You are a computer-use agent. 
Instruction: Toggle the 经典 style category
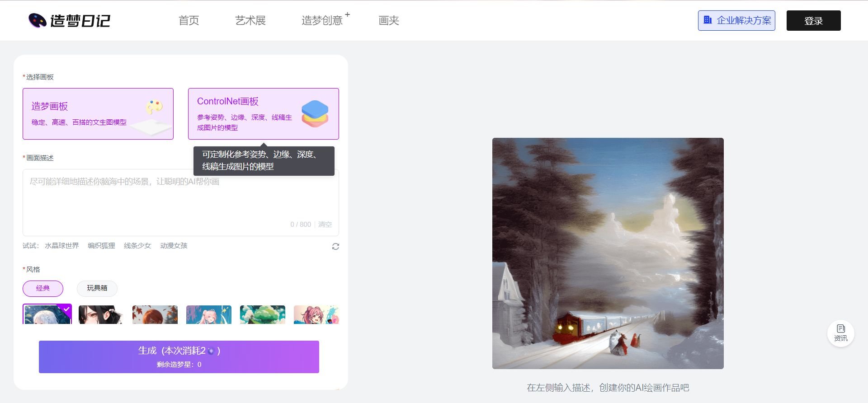[43, 288]
